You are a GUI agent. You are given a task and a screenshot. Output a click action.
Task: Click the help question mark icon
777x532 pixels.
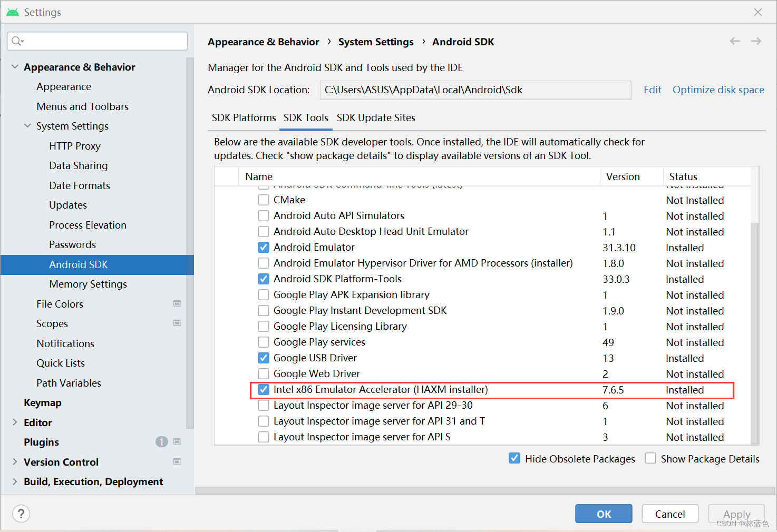[21, 514]
